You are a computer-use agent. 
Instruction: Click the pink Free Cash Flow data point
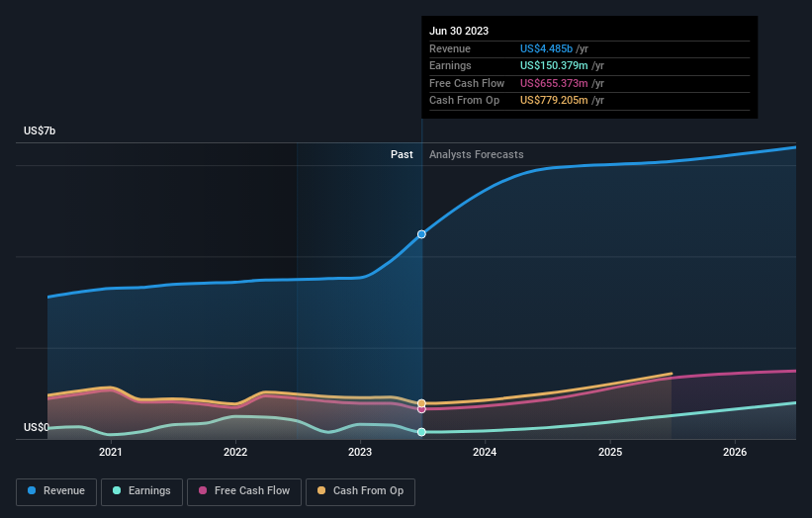pos(421,409)
